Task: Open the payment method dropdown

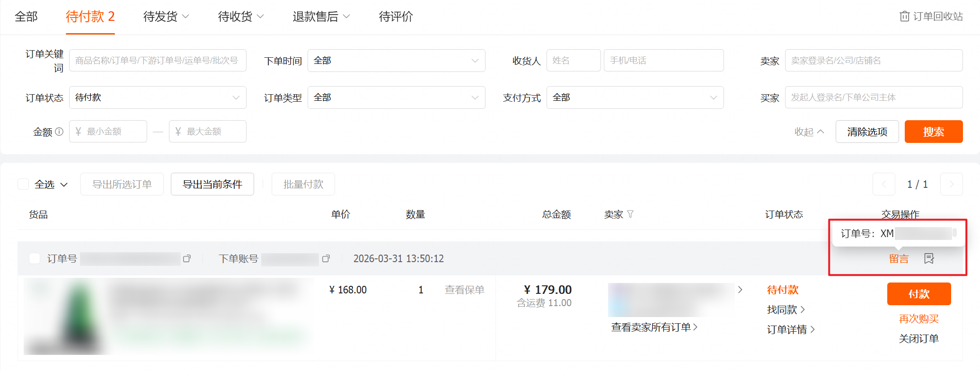Action: (635, 97)
